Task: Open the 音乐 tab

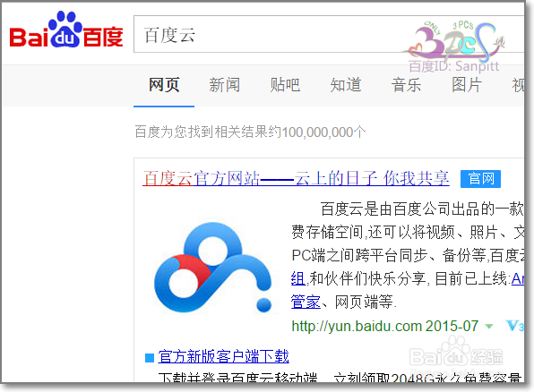Action: pyautogui.click(x=406, y=85)
